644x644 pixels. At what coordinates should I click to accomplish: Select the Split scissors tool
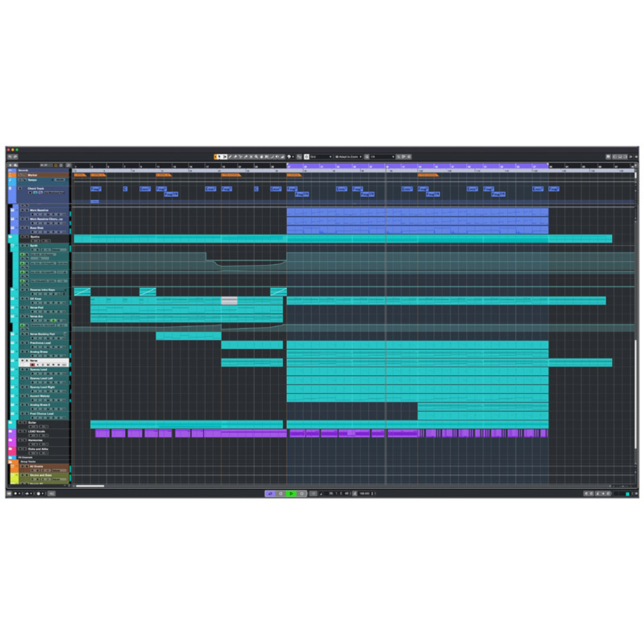(240, 156)
